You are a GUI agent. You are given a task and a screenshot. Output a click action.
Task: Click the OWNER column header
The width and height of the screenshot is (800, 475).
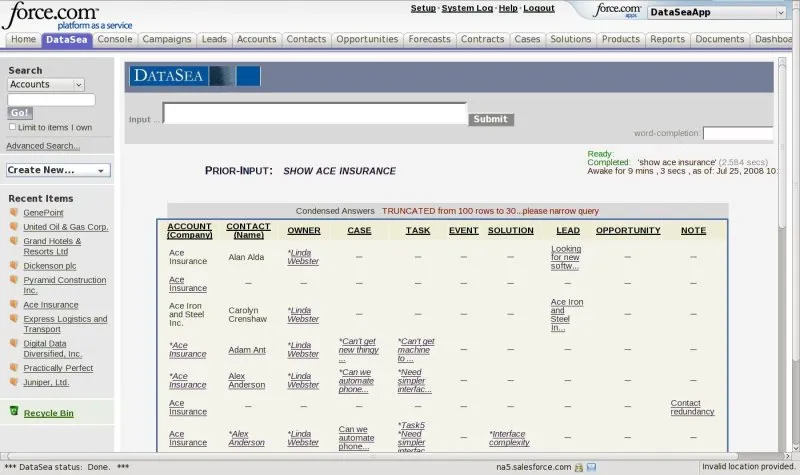304,231
